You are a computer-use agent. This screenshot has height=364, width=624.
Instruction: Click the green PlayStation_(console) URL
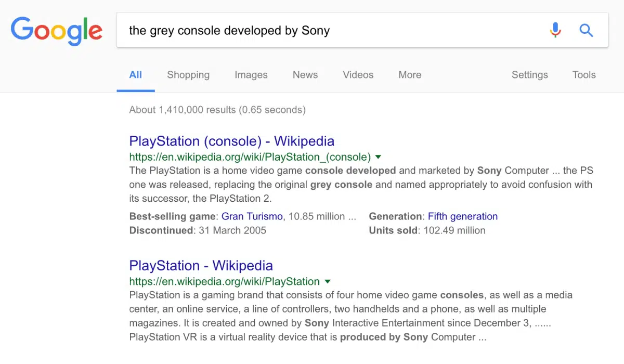pos(250,157)
